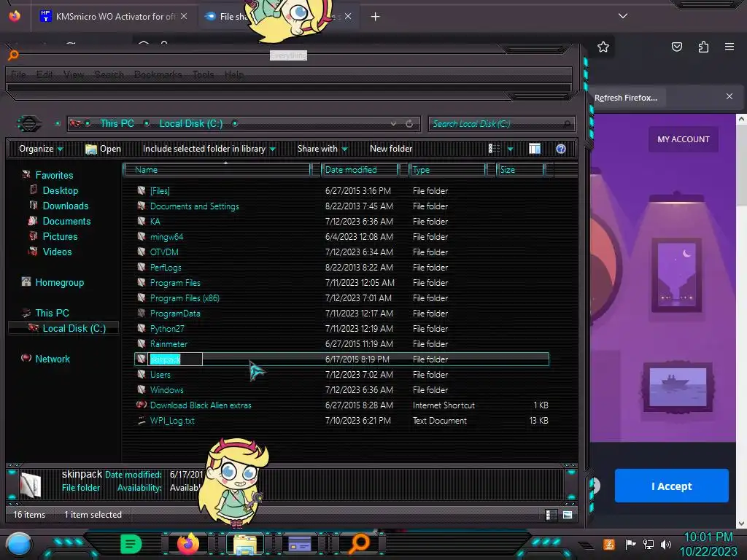
Task: Sort files by the Name column header
Action: (x=217, y=169)
